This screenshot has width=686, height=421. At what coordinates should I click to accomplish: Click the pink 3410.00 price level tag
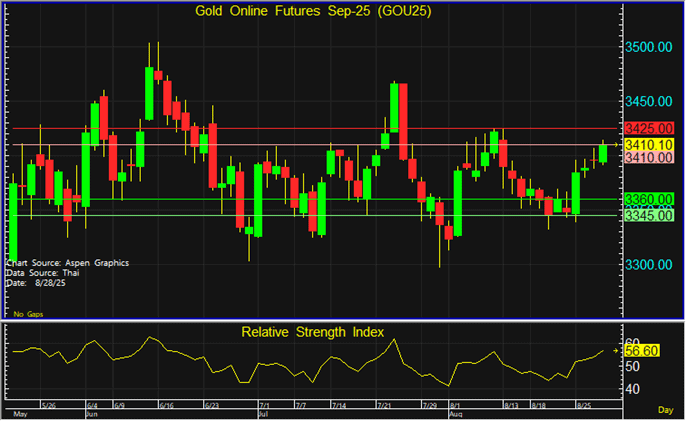pyautogui.click(x=647, y=158)
